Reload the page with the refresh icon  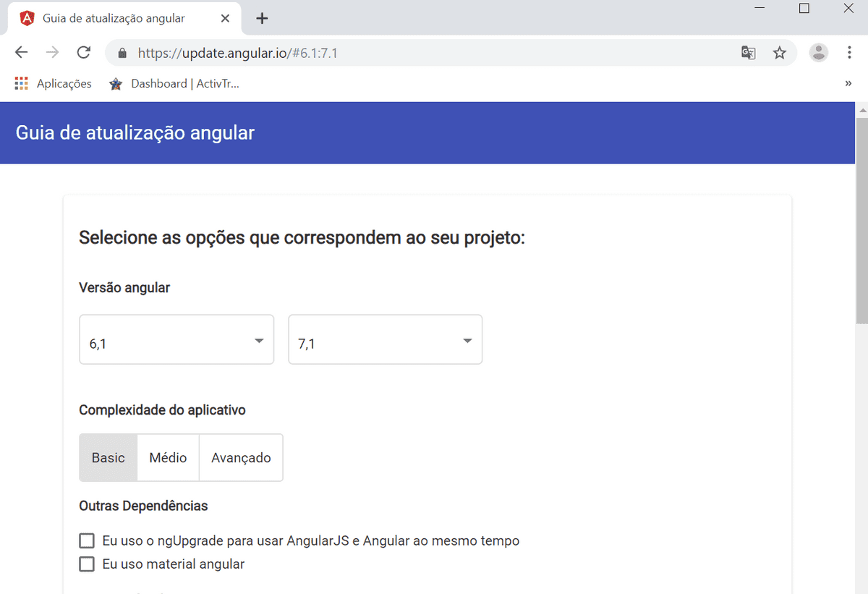pos(84,52)
